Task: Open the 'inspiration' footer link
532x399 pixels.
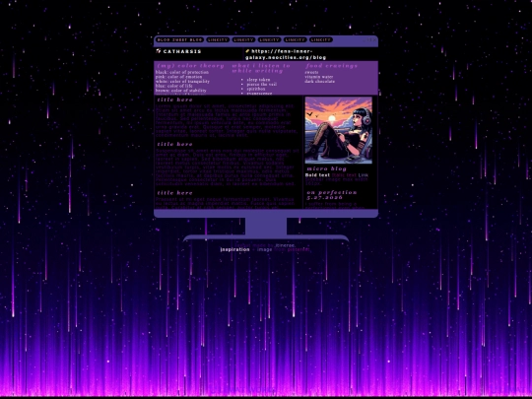Action: [x=234, y=249]
